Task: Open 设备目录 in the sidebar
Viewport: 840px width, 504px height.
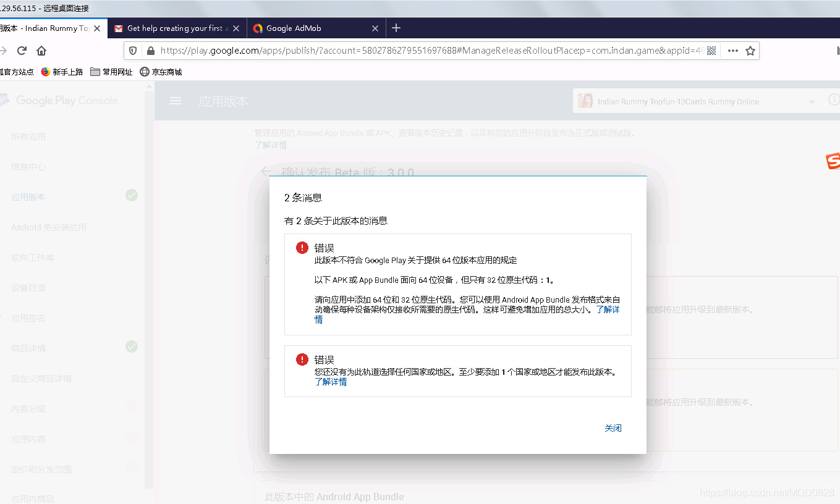Action: [x=28, y=288]
